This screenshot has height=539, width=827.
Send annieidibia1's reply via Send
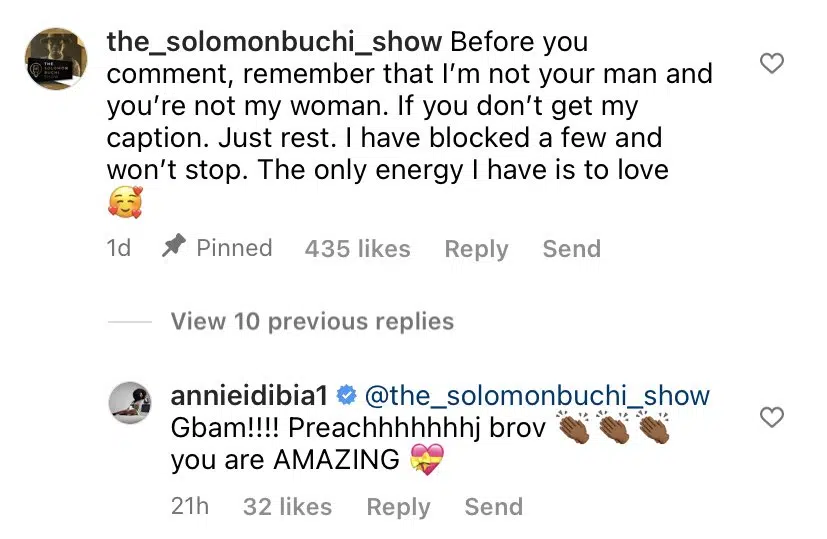click(x=493, y=507)
